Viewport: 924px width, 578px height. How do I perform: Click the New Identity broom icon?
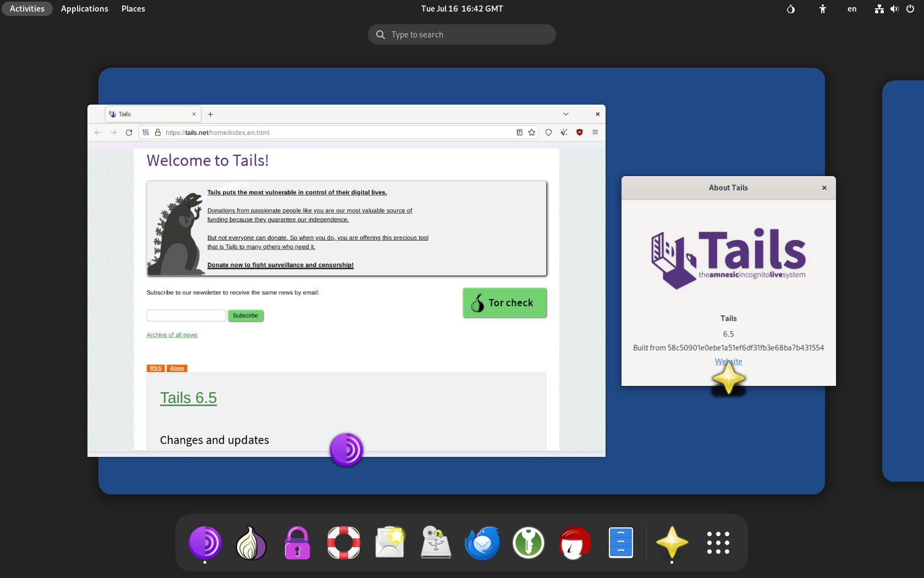pyautogui.click(x=564, y=133)
